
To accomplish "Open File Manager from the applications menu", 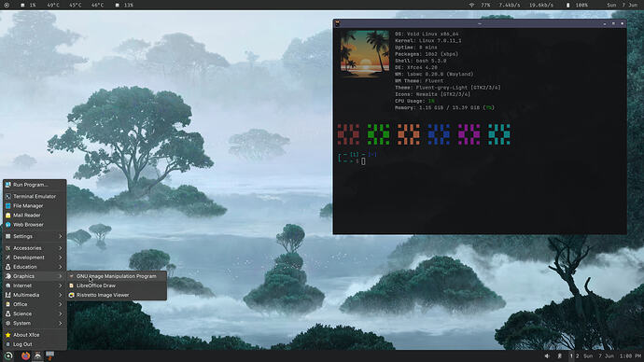I will pos(35,205).
